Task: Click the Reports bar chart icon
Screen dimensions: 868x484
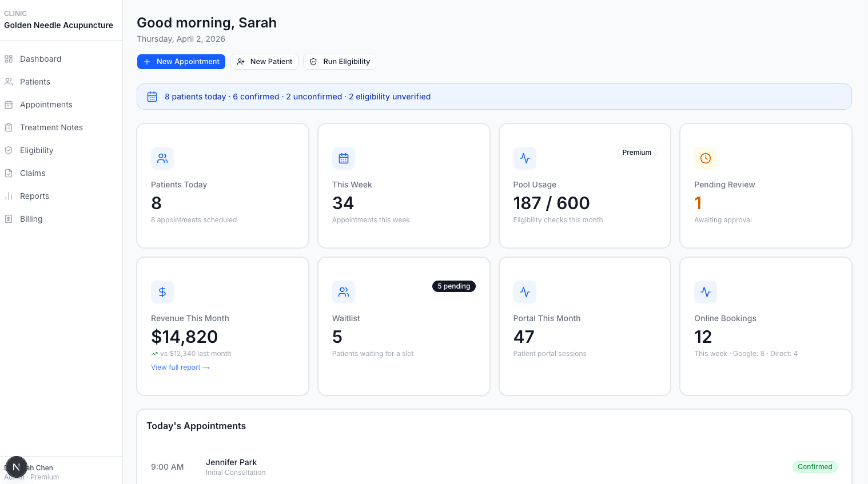Action: [9, 196]
